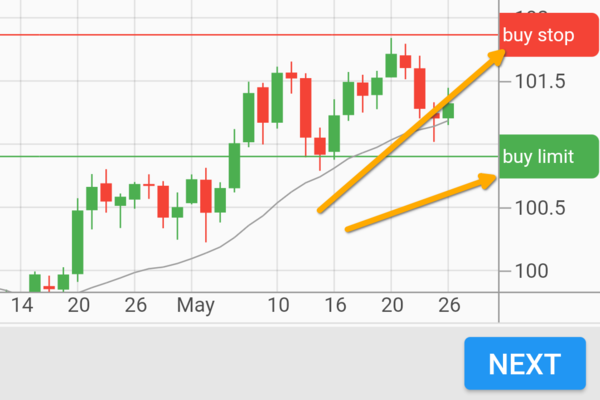The height and width of the screenshot is (400, 600).
Task: Select the last green candle on the chart
Action: pos(448,110)
